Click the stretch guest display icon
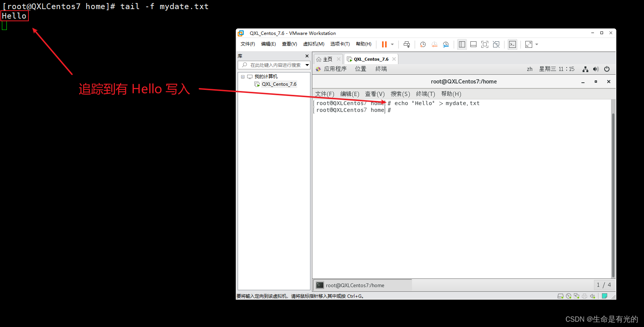Screen dimensions: 644x327 click(529, 44)
